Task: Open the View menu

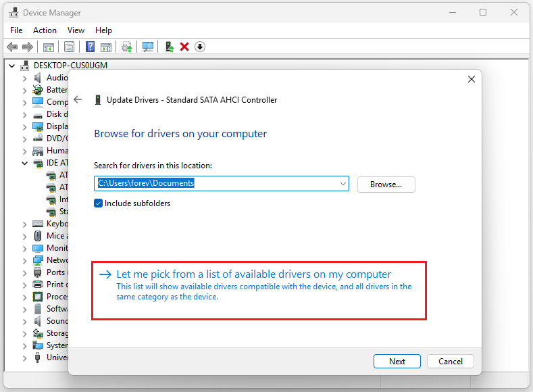Action: click(76, 30)
